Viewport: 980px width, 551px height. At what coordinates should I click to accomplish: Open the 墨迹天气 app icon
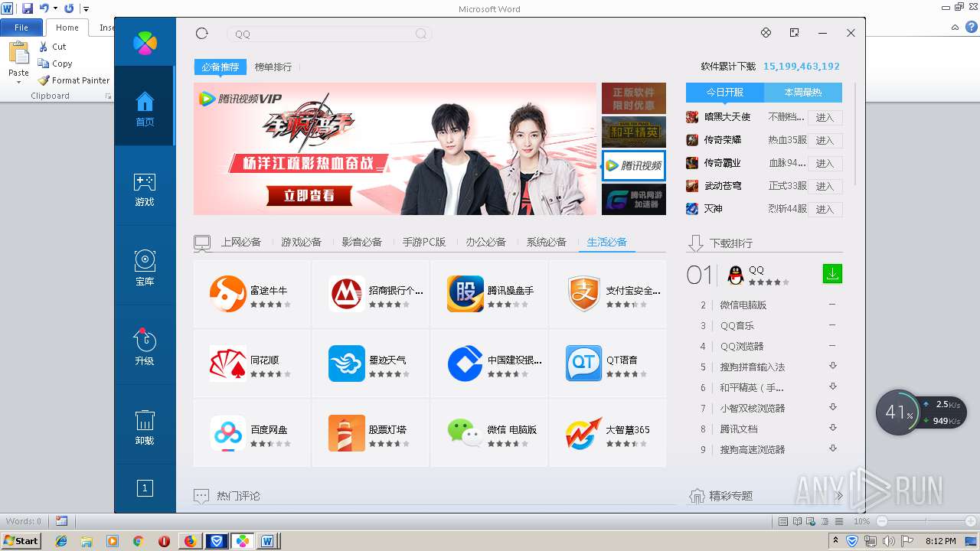point(346,364)
